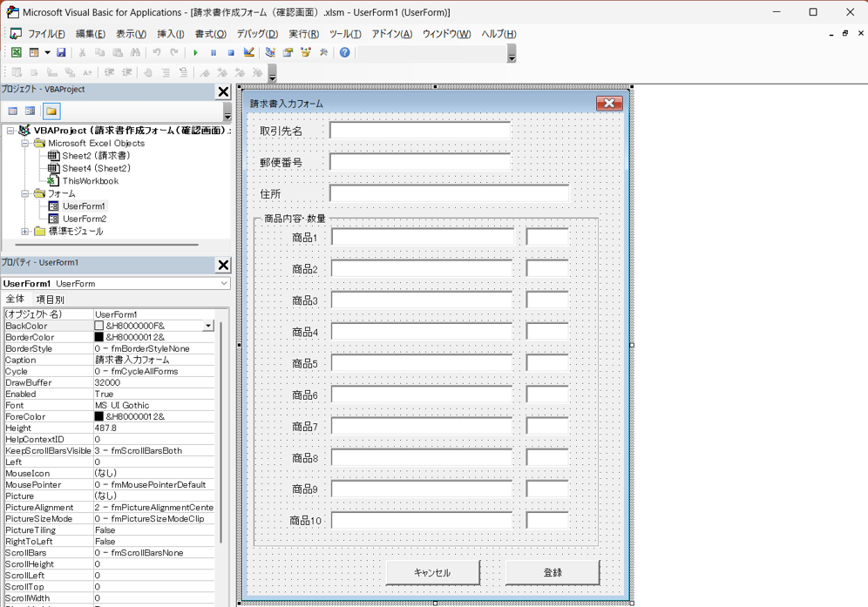Run the macro with the green play icon
This screenshot has height=607, width=868.
click(195, 52)
